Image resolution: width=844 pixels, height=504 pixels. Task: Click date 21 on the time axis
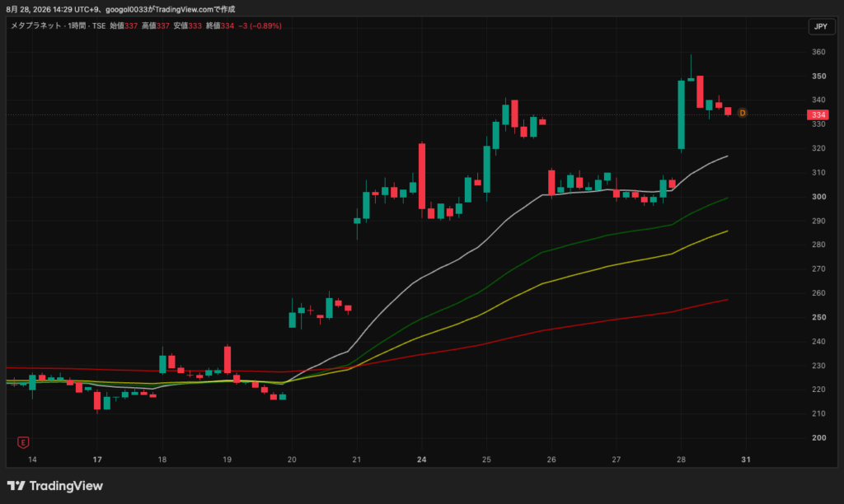[356, 460]
